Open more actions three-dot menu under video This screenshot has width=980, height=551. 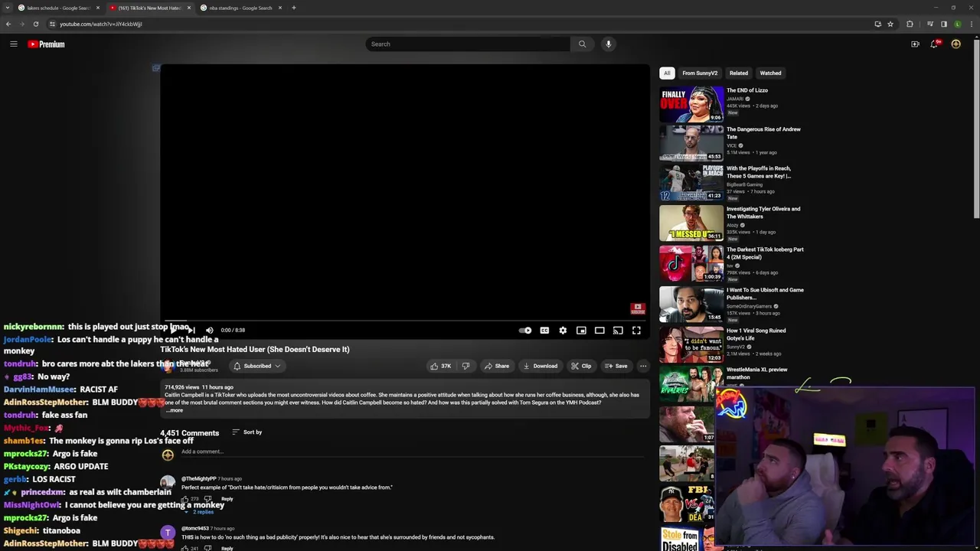[643, 367]
